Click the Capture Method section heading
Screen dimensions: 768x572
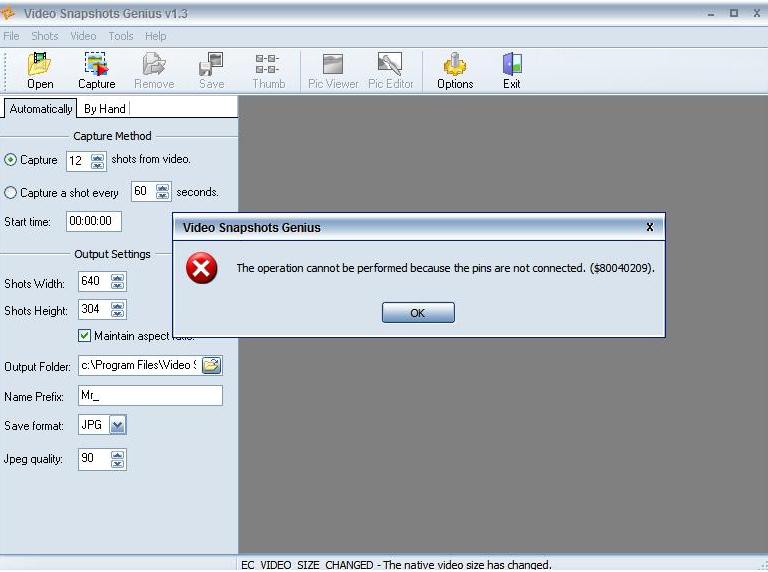click(112, 136)
